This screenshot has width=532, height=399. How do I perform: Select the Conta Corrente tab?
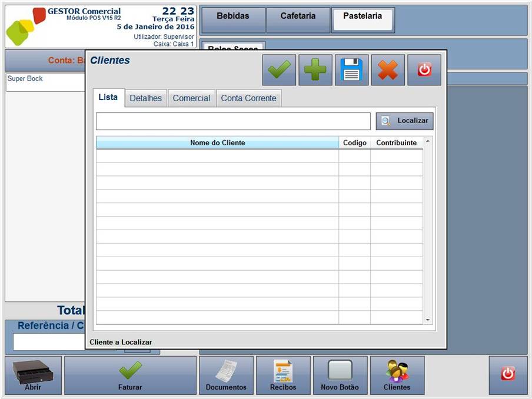point(248,98)
